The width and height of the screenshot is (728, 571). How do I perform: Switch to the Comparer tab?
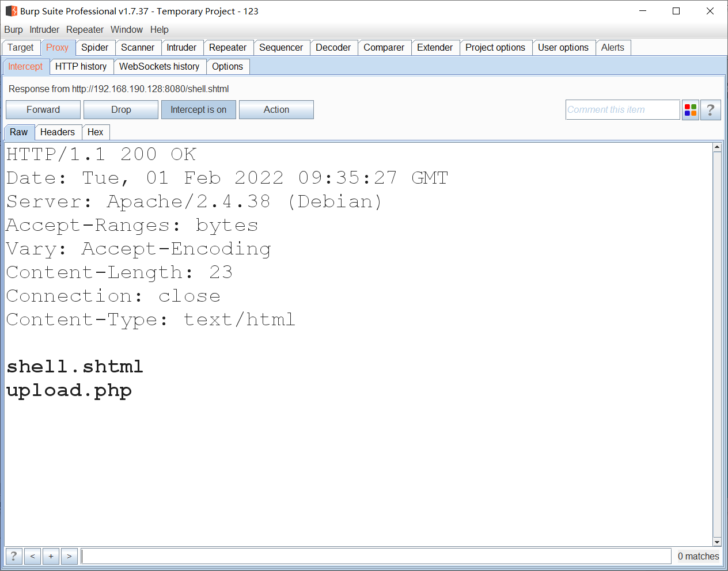pyautogui.click(x=384, y=48)
